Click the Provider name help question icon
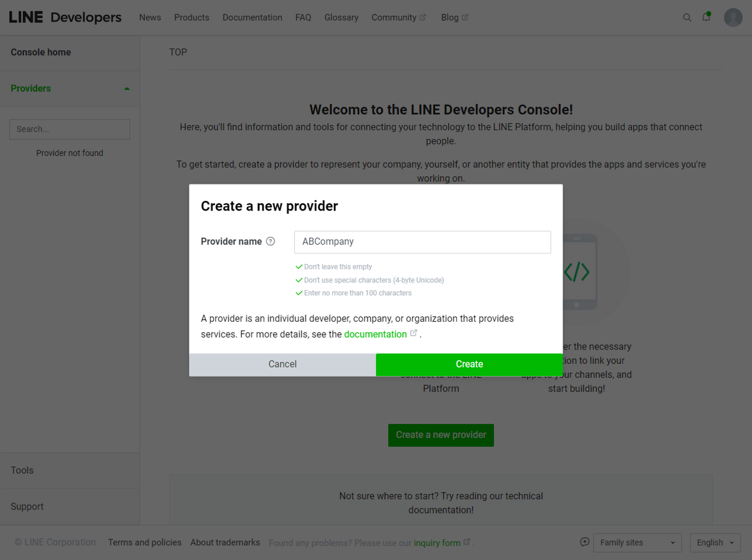Image resolution: width=752 pixels, height=560 pixels. [271, 241]
